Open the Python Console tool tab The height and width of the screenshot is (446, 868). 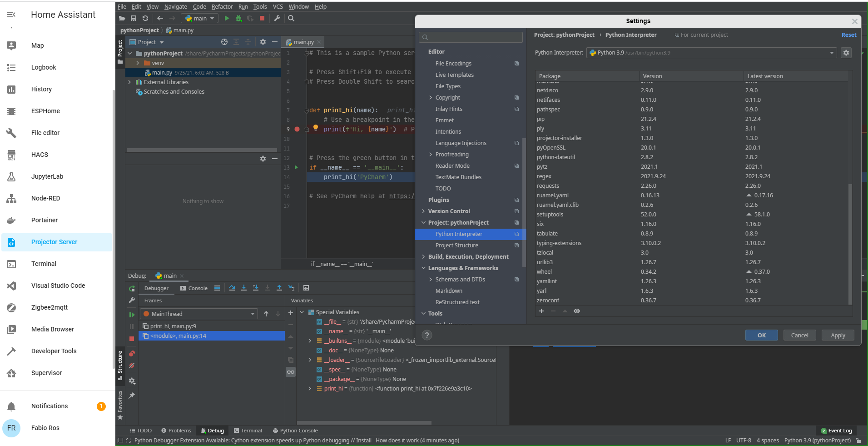(295, 431)
